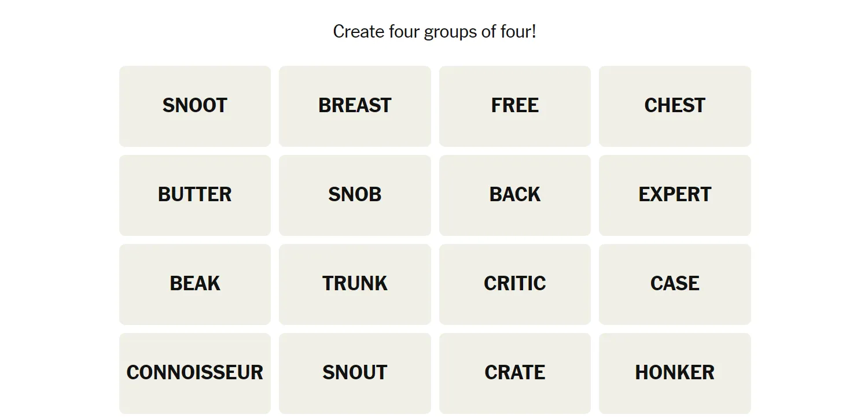Select the BUTTER tile
This screenshot has height=418, width=868.
click(x=195, y=195)
